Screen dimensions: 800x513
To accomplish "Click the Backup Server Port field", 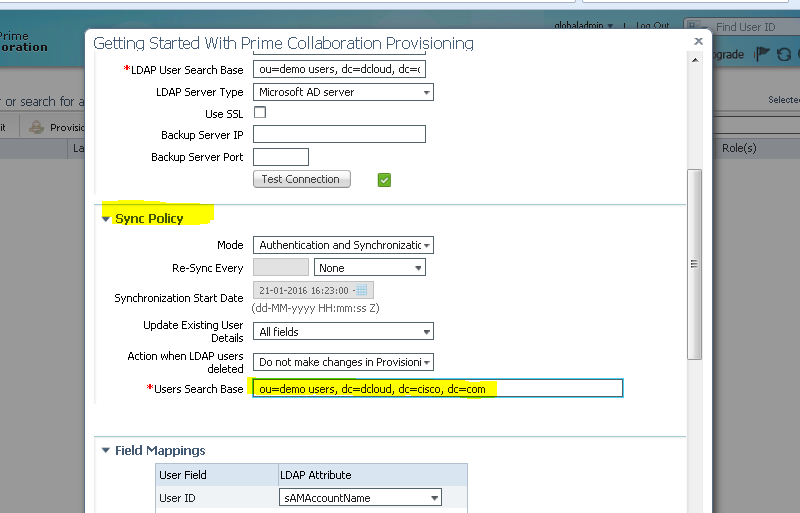I will tap(281, 157).
